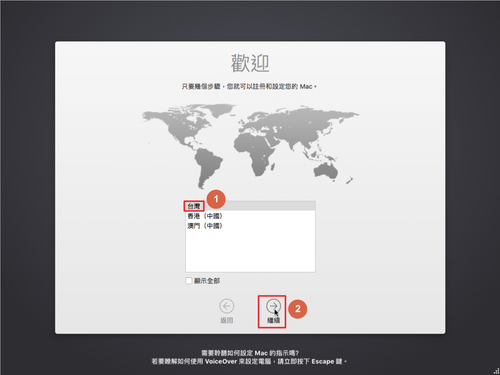
Task: Click the 繼續 forward arrow icon
Action: (x=273, y=306)
